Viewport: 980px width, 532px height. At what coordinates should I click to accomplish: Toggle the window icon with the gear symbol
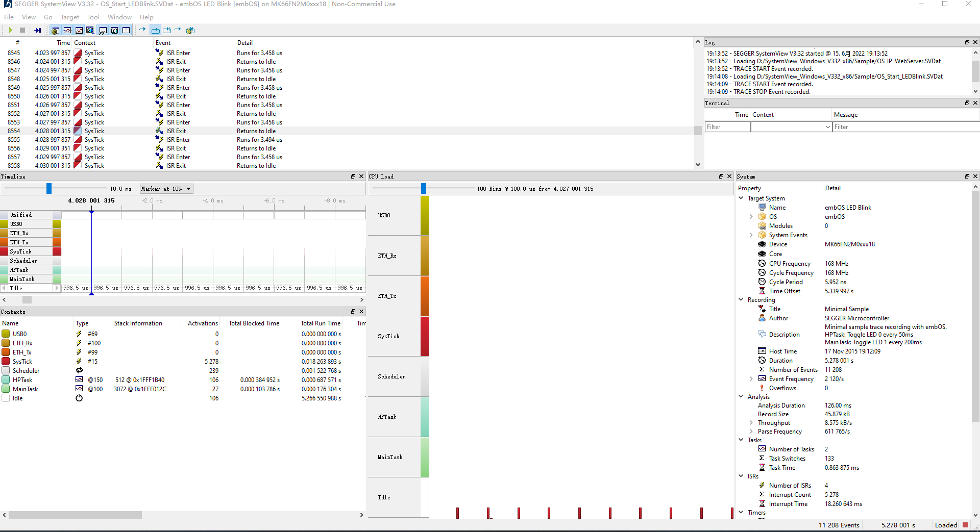point(55,31)
